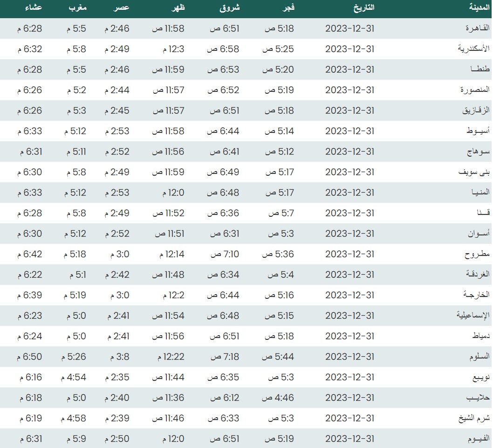This screenshot has height=448, width=493.
Task: Click the نويبع maghrib time 4:54 م
Action: (74, 378)
